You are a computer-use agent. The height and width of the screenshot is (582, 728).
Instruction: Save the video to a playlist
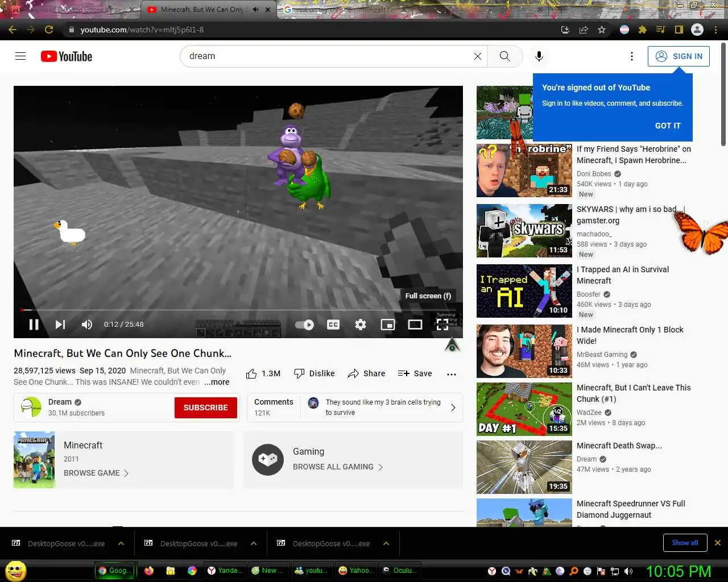point(415,373)
